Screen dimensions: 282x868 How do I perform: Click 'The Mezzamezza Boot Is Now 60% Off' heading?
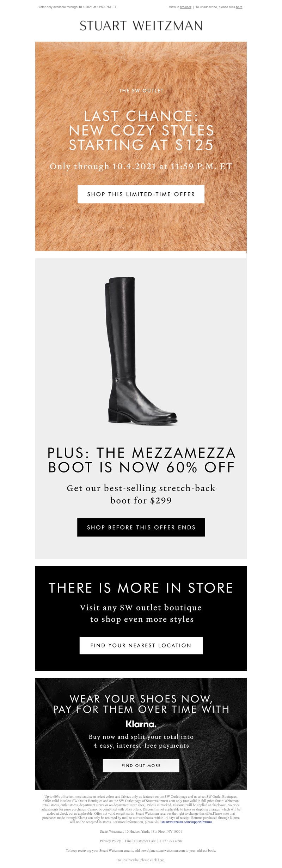tap(141, 460)
